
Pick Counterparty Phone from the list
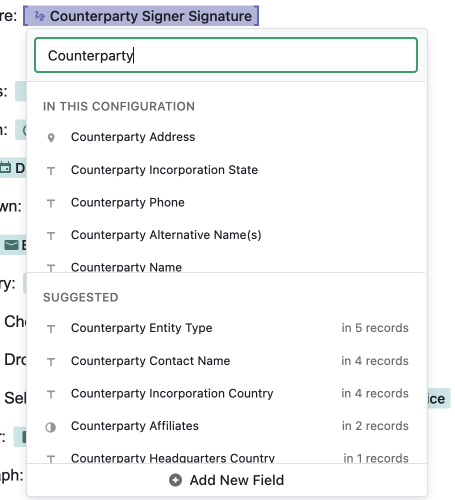click(x=226, y=202)
